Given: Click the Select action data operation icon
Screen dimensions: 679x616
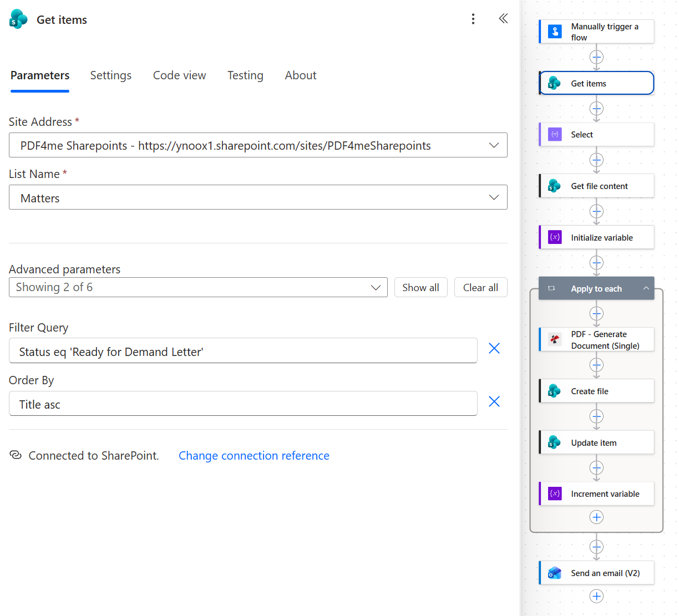Looking at the screenshot, I should [x=555, y=134].
